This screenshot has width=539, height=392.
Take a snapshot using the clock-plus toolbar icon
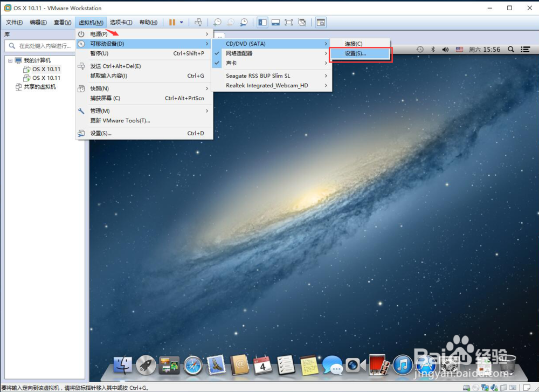click(217, 22)
